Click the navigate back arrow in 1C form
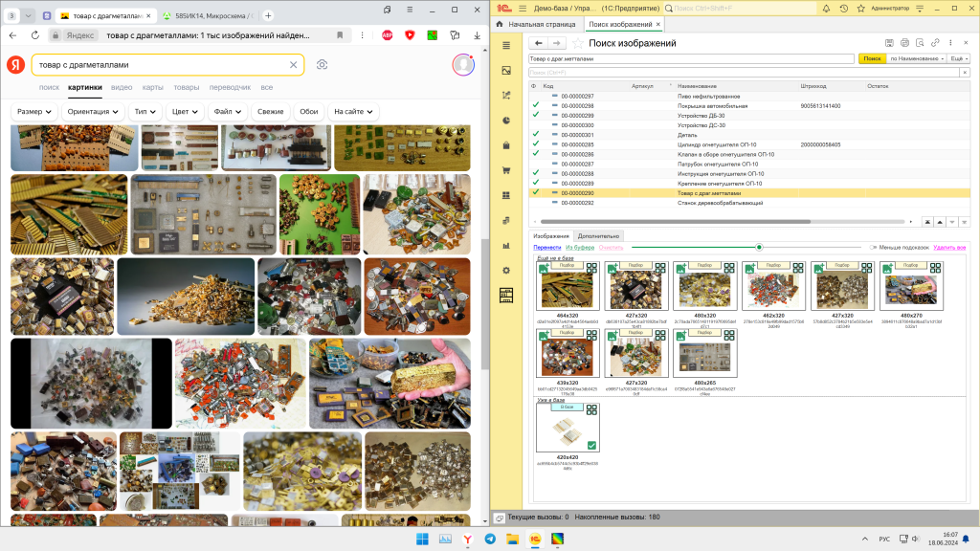Viewport: 980px width, 551px height. 539,43
